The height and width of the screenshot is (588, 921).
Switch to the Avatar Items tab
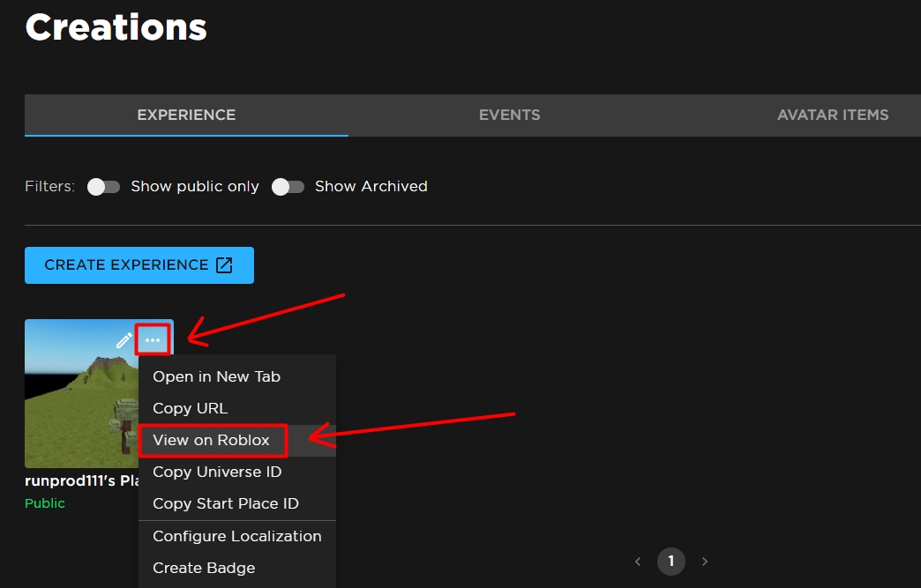(833, 115)
